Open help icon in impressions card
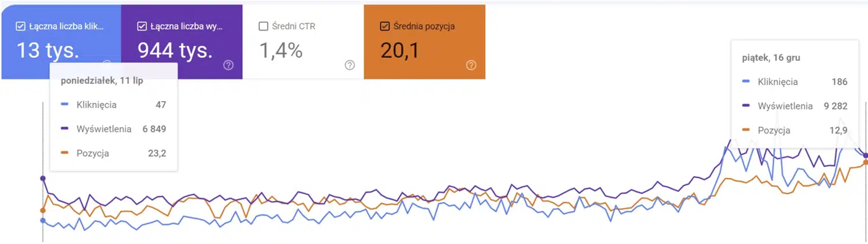The height and width of the screenshot is (244, 868). [228, 65]
